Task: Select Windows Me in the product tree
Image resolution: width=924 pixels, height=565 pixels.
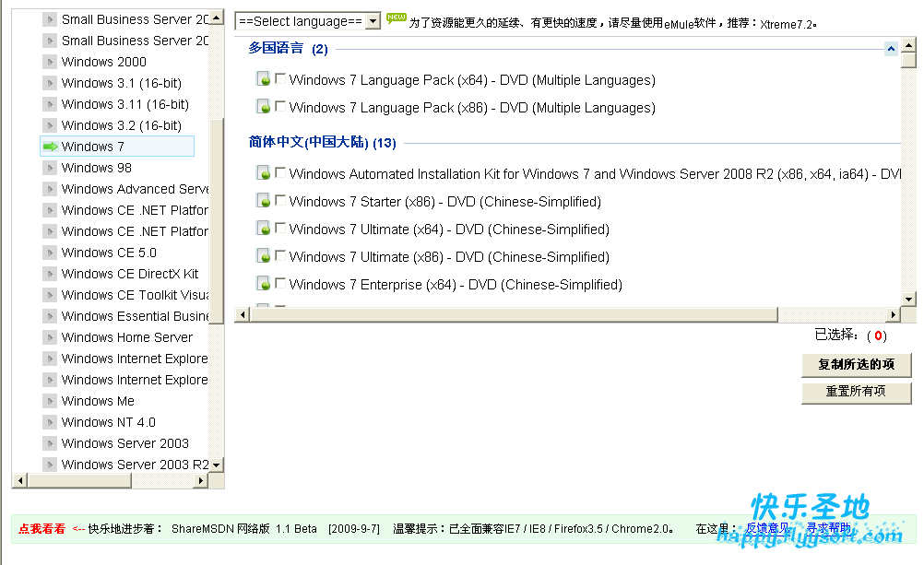Action: point(98,401)
